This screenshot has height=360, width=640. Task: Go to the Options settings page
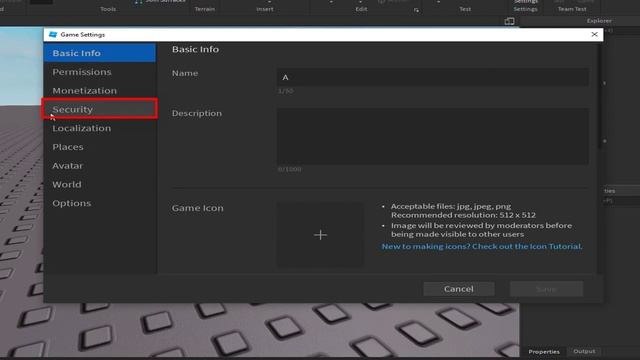click(x=100, y=203)
